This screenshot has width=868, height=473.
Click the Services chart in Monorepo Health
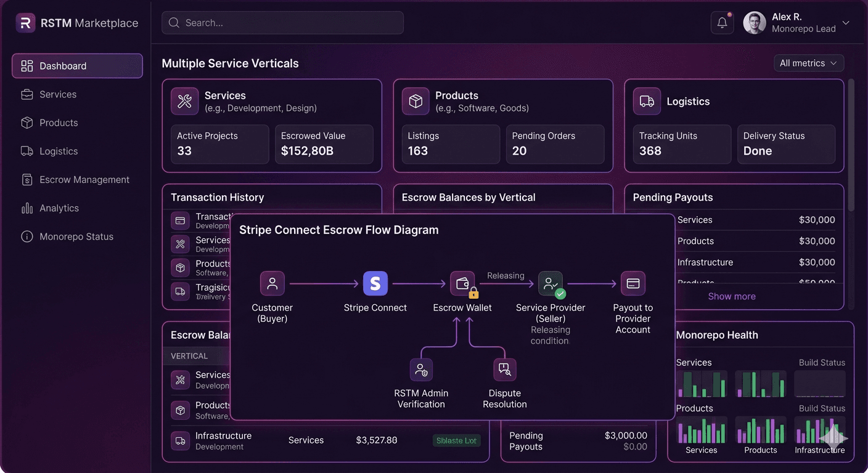702,384
